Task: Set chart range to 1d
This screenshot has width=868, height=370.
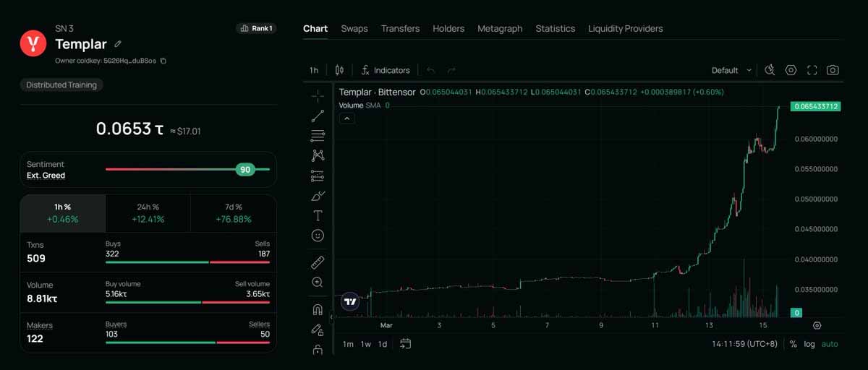Action: click(383, 344)
